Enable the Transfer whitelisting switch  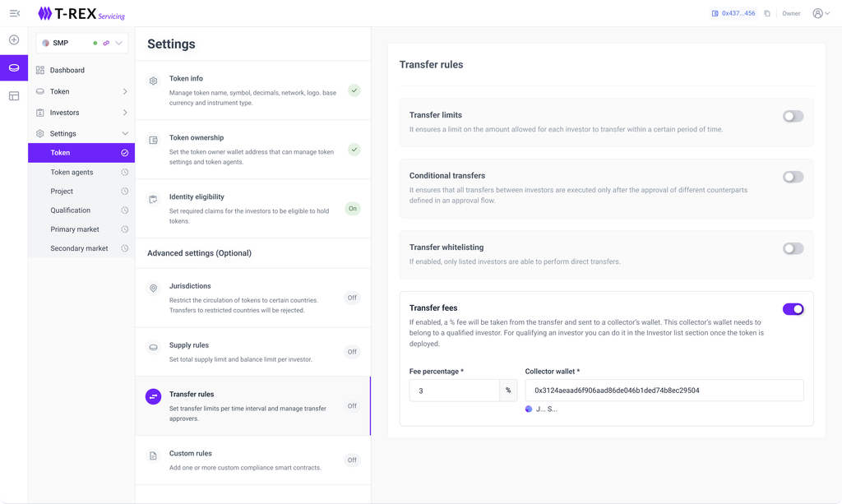point(793,248)
